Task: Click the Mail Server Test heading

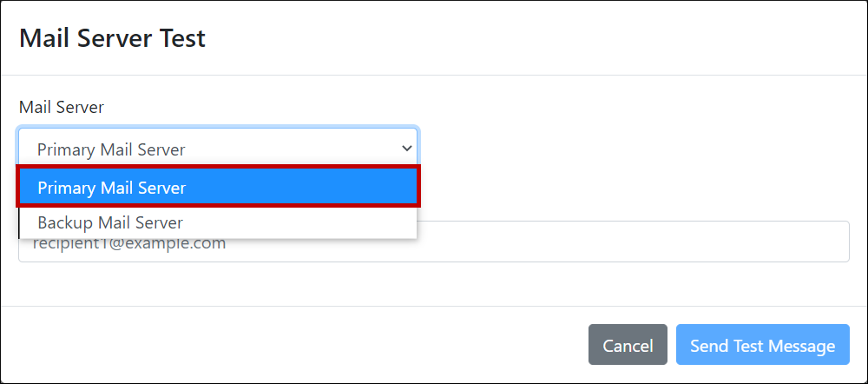Action: [x=112, y=38]
